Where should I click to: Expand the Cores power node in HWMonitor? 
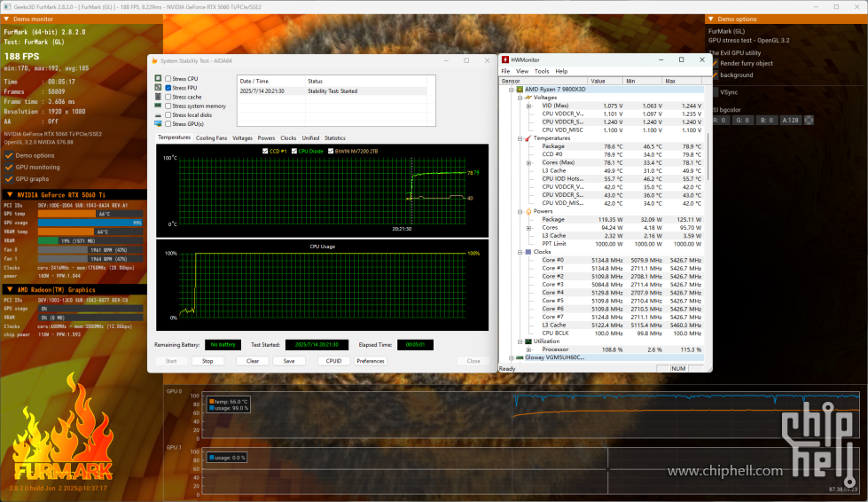(x=528, y=227)
